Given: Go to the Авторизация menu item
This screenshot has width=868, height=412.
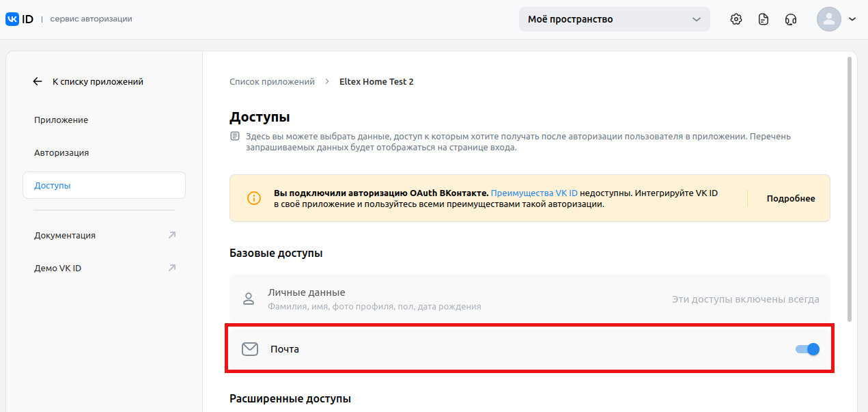Looking at the screenshot, I should click(61, 152).
